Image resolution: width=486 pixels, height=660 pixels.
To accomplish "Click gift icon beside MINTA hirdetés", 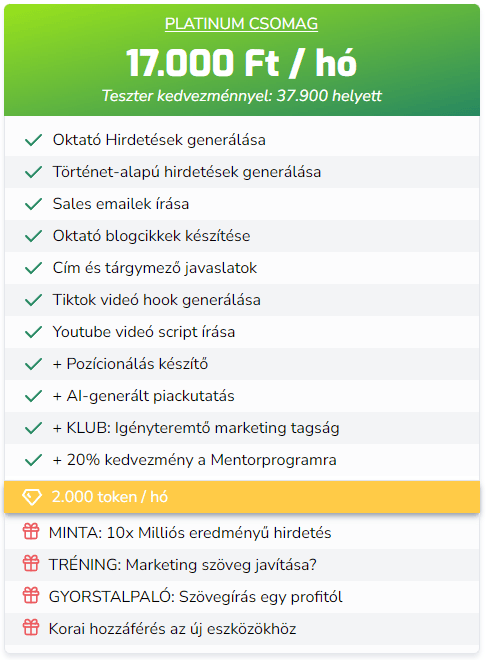I will [31, 532].
